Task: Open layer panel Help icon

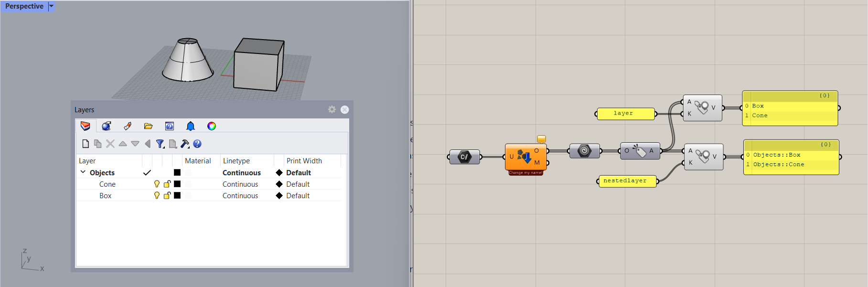Action: pos(197,144)
